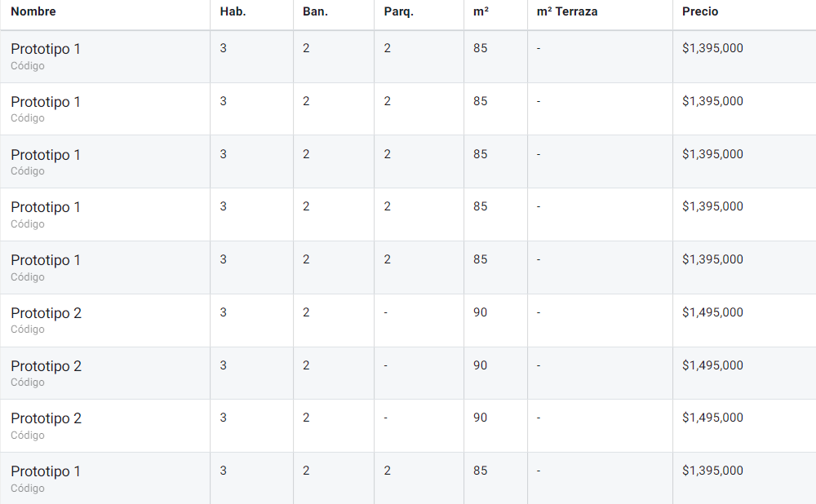This screenshot has height=504, width=816.
Task: Click the last Prototipo 2 row's price
Action: click(712, 418)
